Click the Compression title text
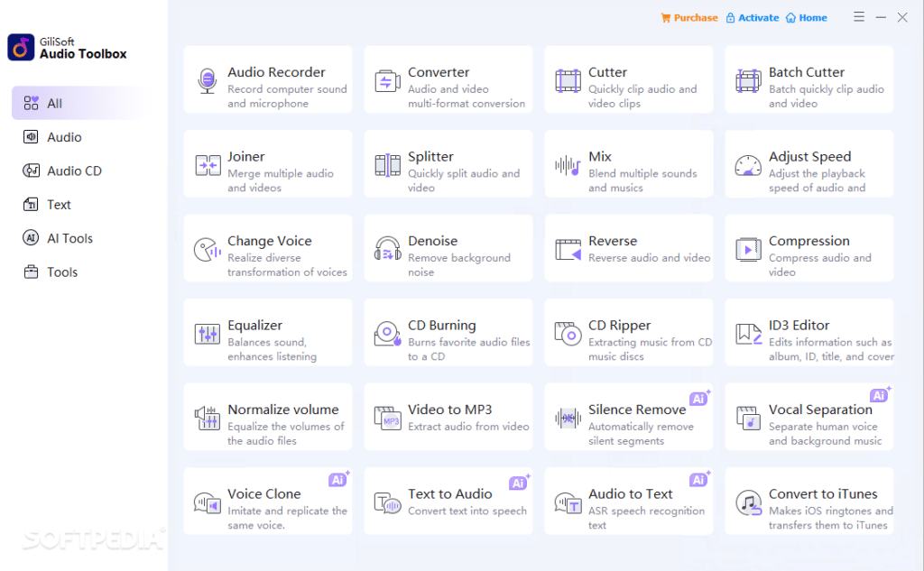 pyautogui.click(x=808, y=241)
